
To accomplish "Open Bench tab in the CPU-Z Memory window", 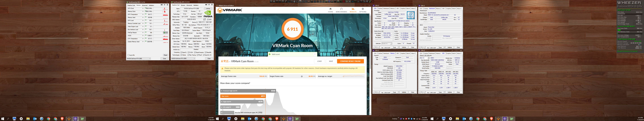I will 408,53.
